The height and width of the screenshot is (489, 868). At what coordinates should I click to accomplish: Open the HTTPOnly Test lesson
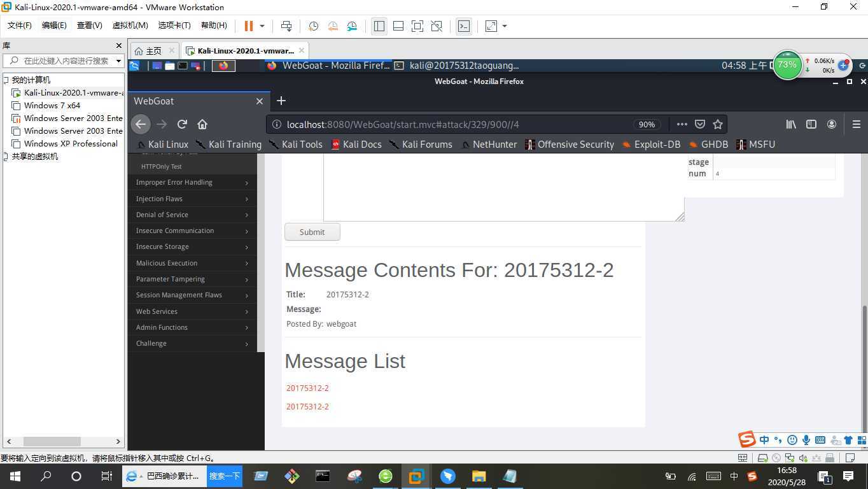coord(162,166)
